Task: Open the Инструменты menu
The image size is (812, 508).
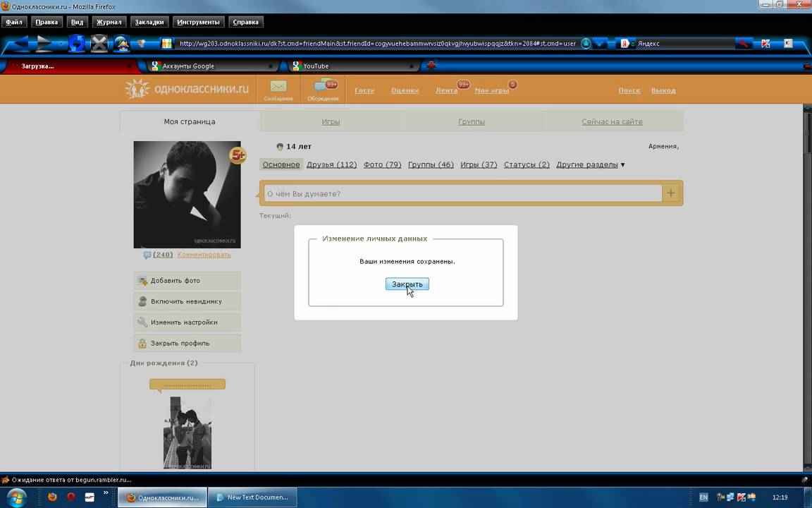Action: click(x=198, y=22)
